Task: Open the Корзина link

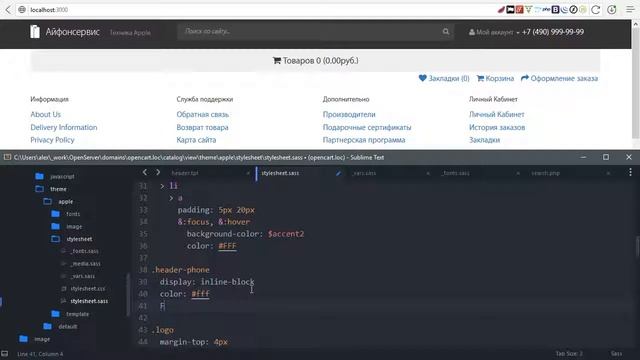Action: (x=495, y=78)
